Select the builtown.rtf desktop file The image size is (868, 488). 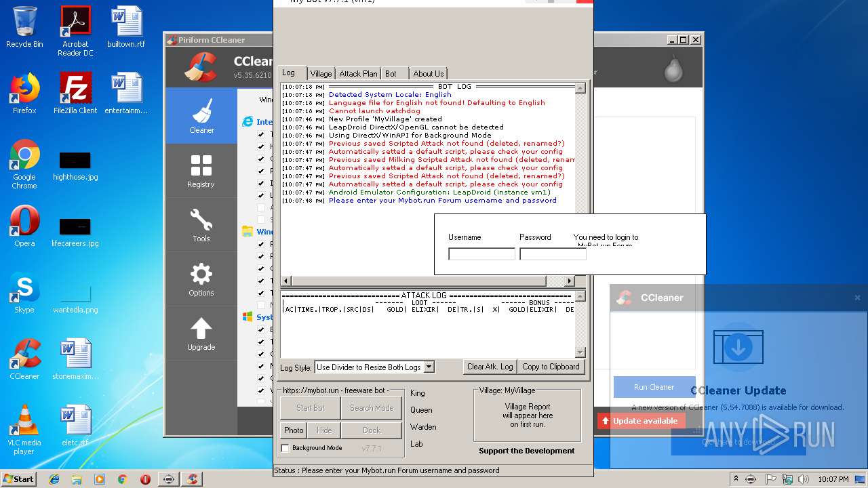pyautogui.click(x=126, y=28)
